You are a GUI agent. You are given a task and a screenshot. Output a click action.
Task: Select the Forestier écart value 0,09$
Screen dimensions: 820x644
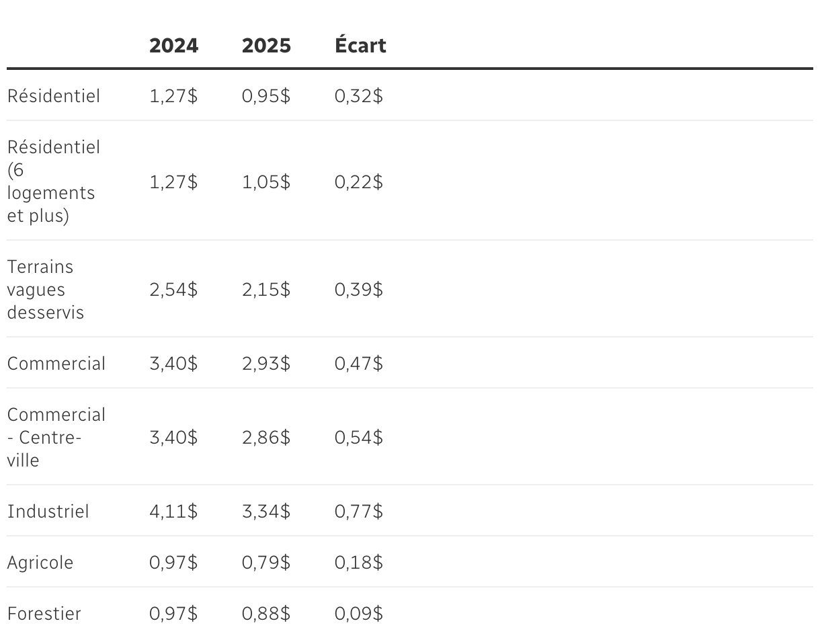click(359, 614)
